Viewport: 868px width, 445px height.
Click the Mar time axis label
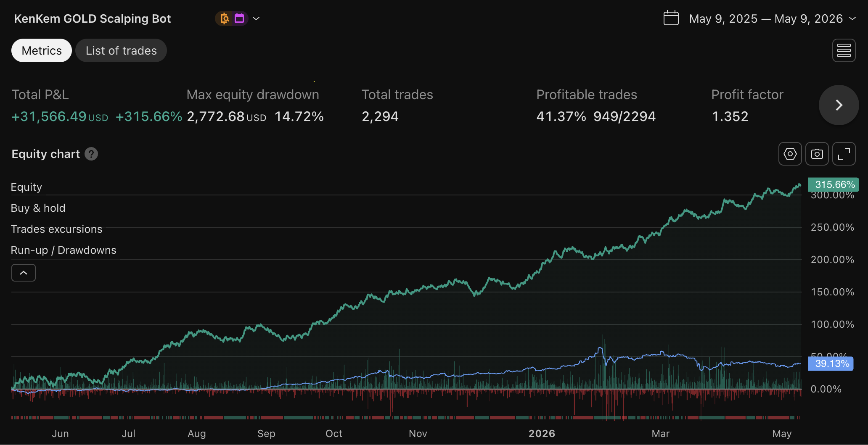pos(660,433)
